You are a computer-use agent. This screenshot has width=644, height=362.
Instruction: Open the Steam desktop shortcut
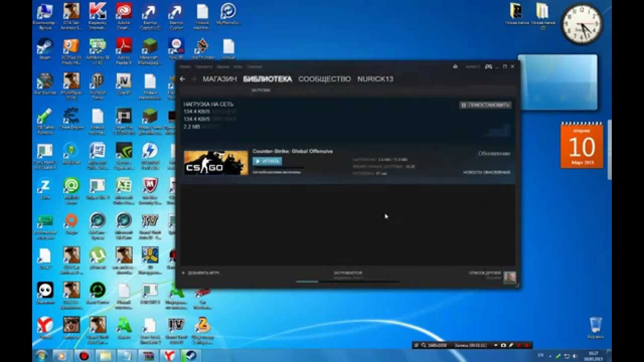pyautogui.click(x=45, y=49)
